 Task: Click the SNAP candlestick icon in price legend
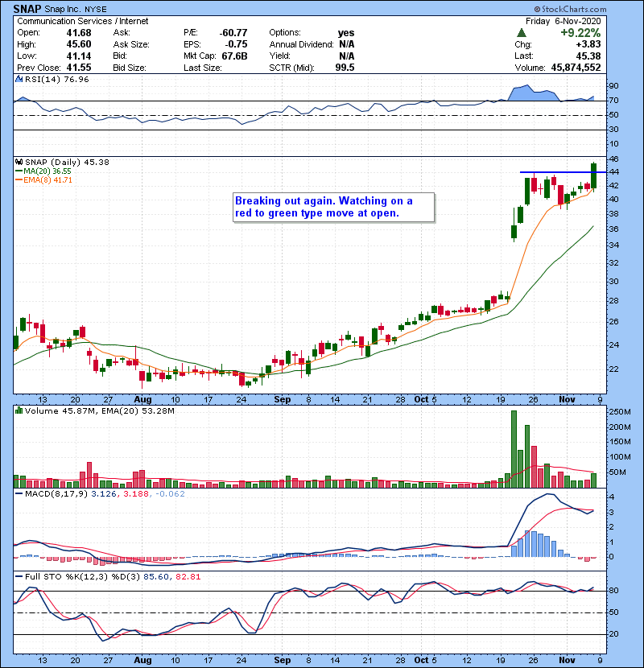tap(19, 162)
